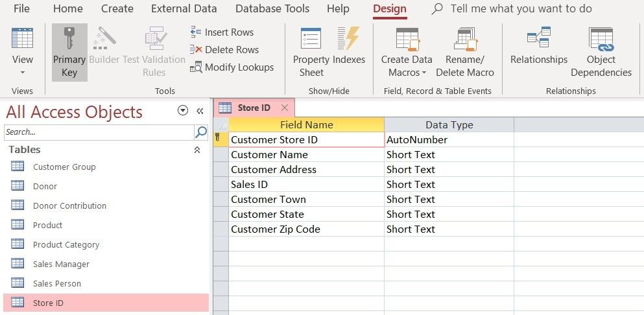Click Delete Rows in the ribbon
This screenshot has height=315, width=644.
click(224, 49)
